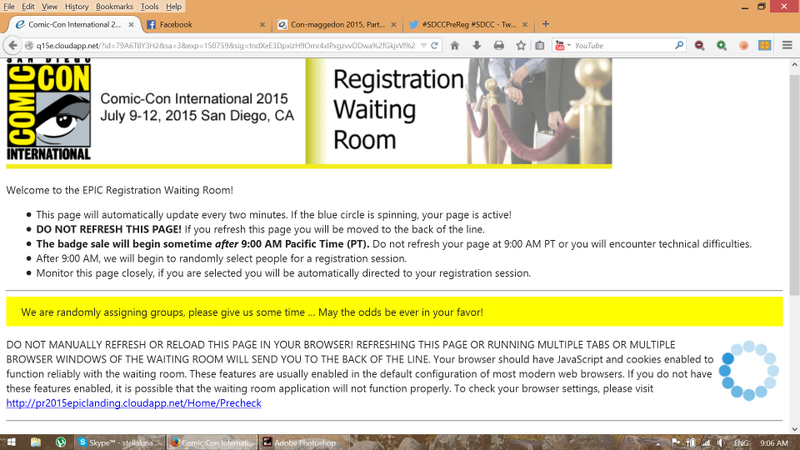Image resolution: width=800 pixels, height=450 pixels.
Task: Close the Con-maggedon 2015 tab
Action: tap(393, 24)
